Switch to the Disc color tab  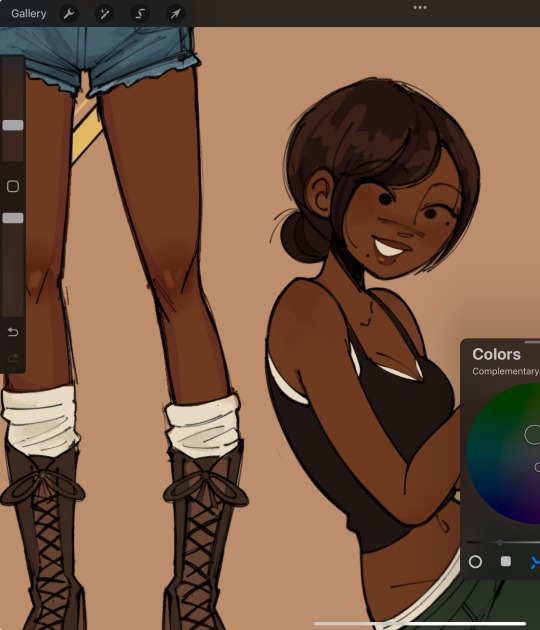coord(475,562)
